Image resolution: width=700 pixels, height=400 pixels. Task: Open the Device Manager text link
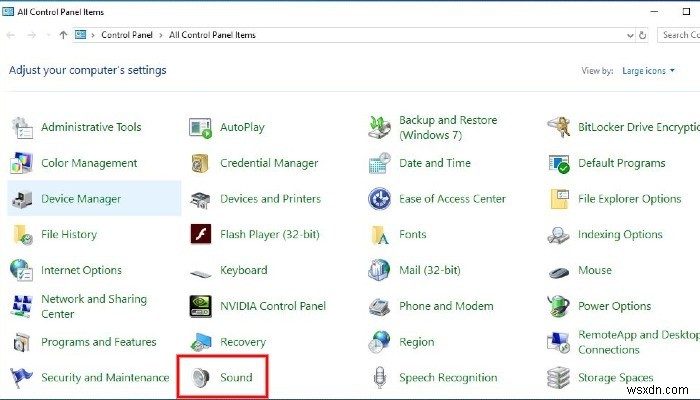pos(81,199)
